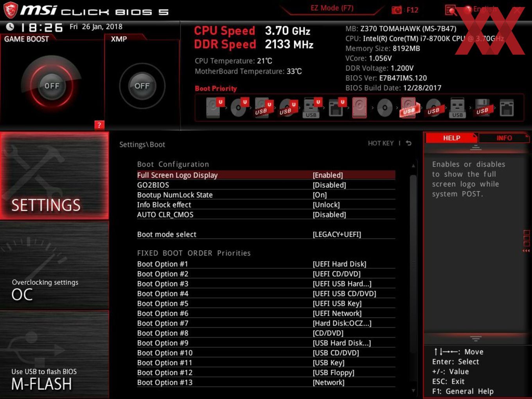
Task: Click the system time 18:26
Action: pyautogui.click(x=41, y=27)
